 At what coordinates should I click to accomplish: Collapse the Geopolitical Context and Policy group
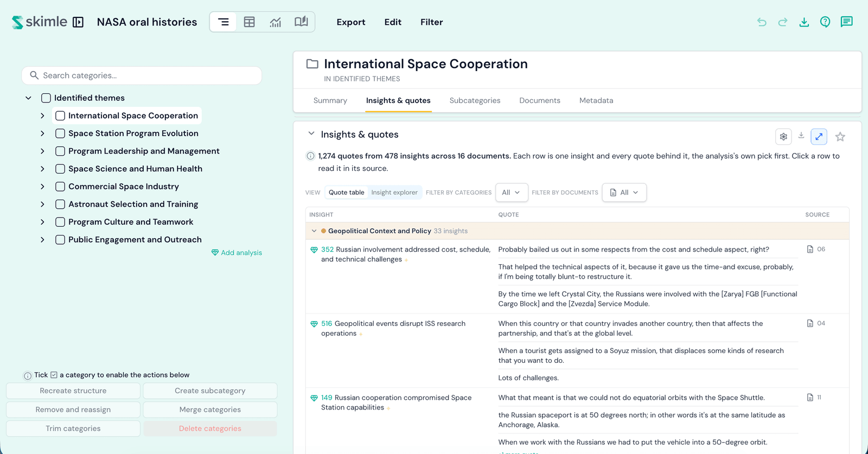(314, 231)
